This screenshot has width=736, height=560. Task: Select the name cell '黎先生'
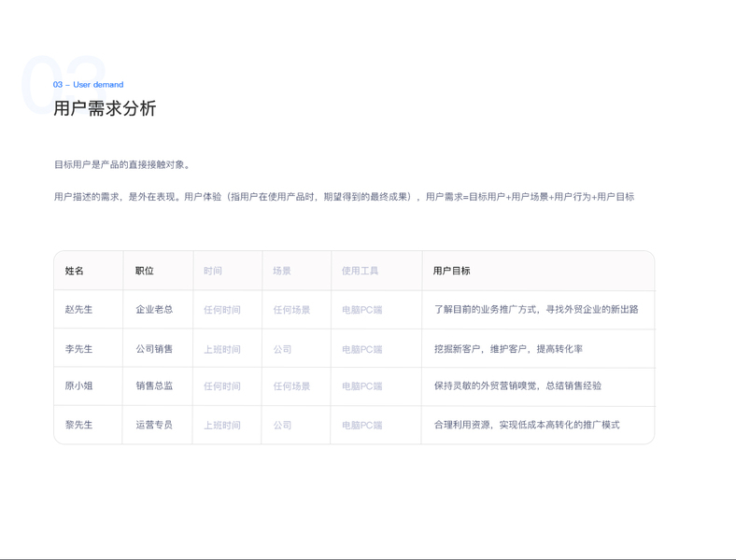click(x=78, y=425)
